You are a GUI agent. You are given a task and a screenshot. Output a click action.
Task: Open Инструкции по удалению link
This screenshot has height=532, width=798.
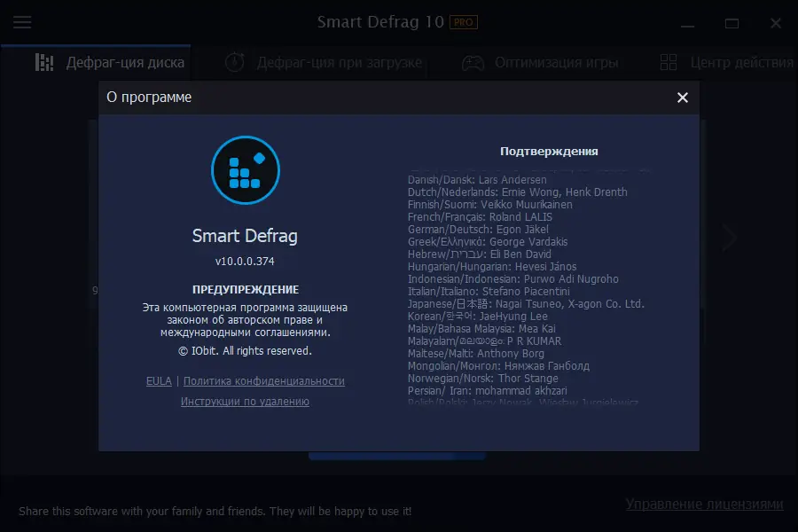(245, 401)
